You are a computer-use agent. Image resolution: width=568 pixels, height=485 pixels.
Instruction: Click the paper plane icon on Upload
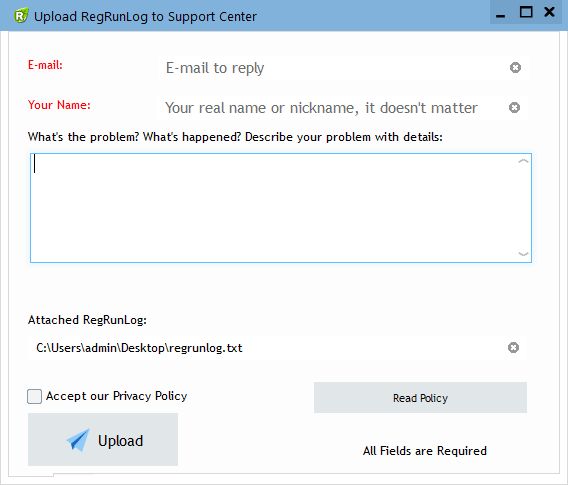[78, 440]
